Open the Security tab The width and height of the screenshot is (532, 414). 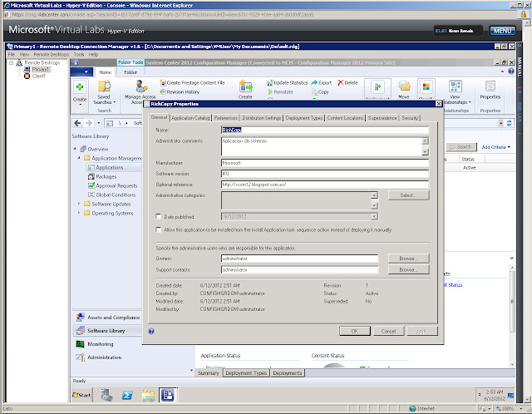point(410,118)
